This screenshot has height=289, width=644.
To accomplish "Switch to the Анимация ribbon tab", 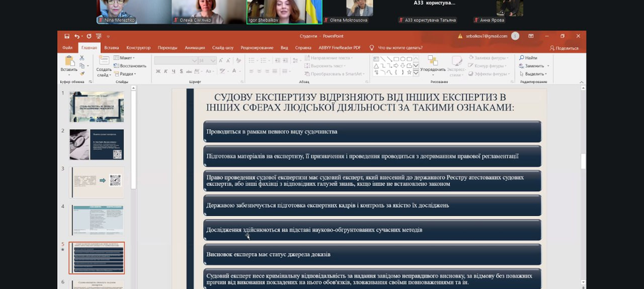I will tap(195, 48).
